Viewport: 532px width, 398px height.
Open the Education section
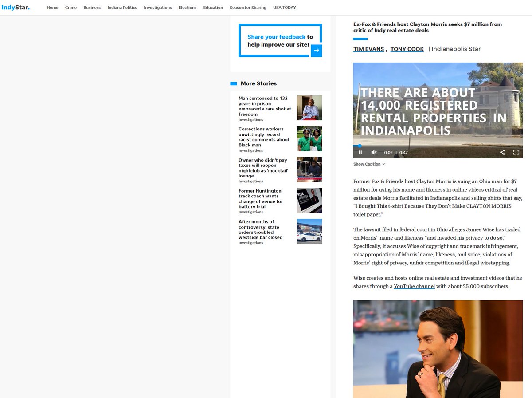point(213,8)
